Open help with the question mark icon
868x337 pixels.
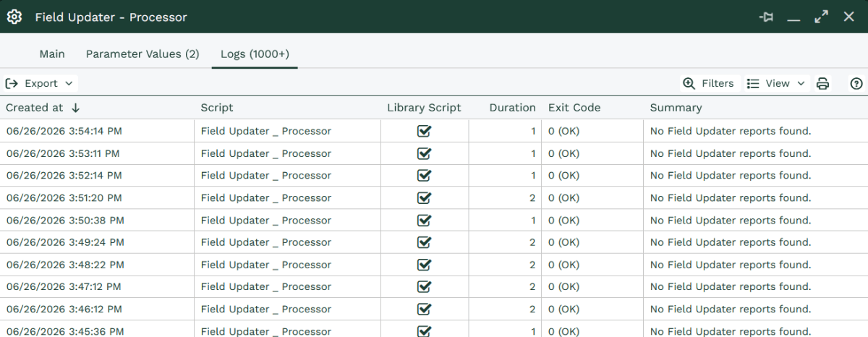856,83
